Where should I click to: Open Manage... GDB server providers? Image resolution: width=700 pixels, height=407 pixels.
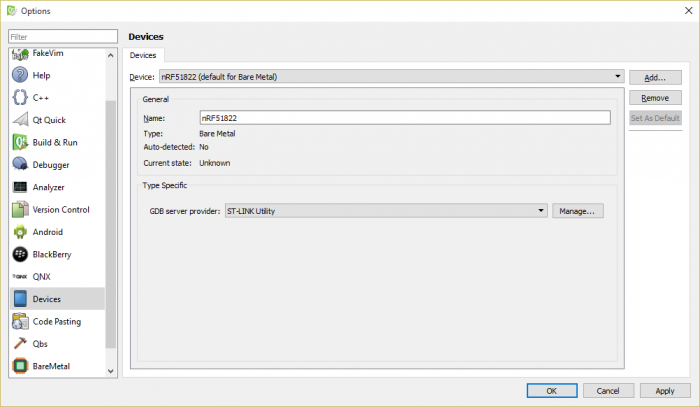pos(577,211)
